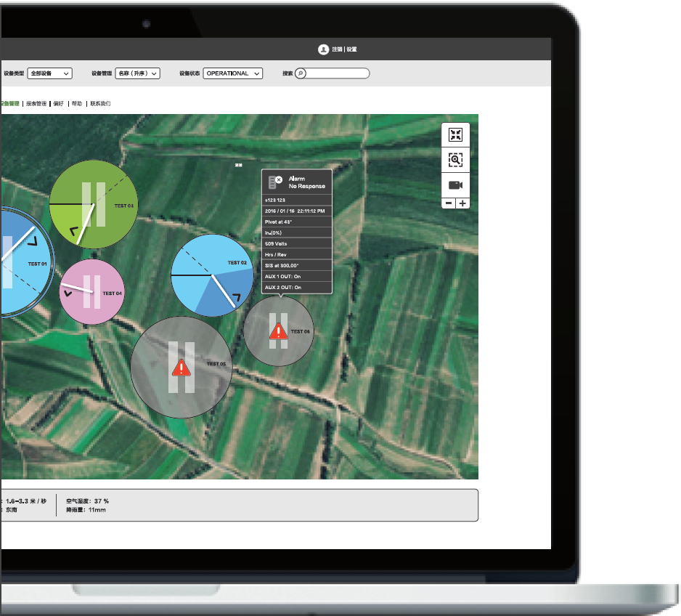Click the search magnifier icon
Screen dimensions: 681x616
[x=301, y=73]
